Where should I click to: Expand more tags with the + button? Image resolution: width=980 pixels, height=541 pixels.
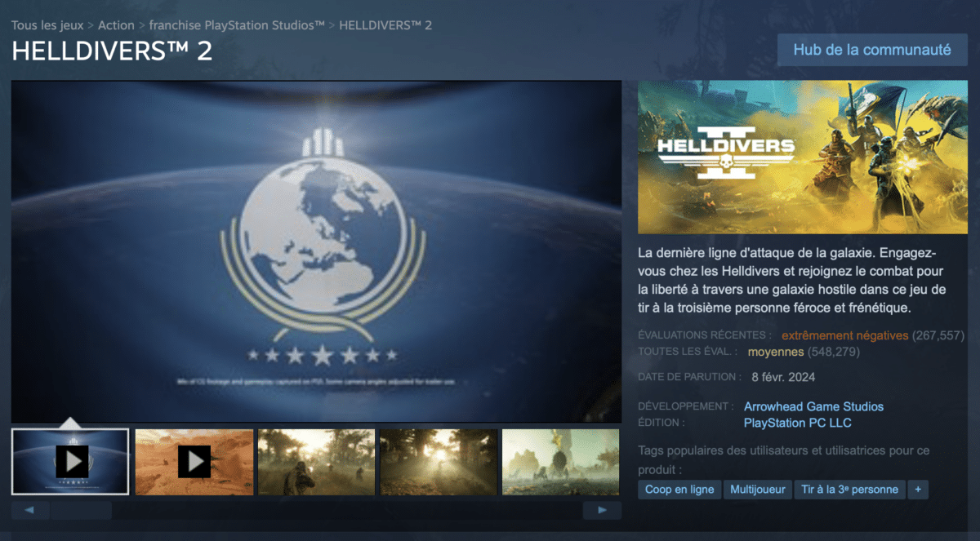918,490
